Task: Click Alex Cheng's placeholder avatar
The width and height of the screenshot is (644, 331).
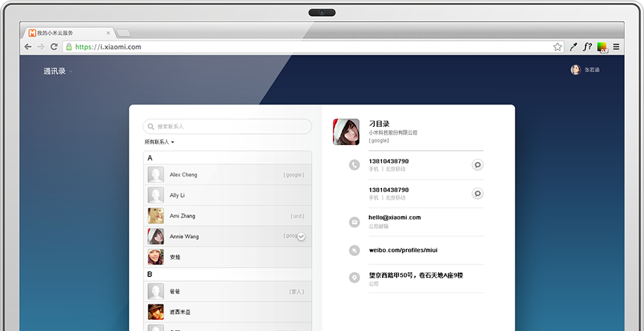Action: (156, 175)
